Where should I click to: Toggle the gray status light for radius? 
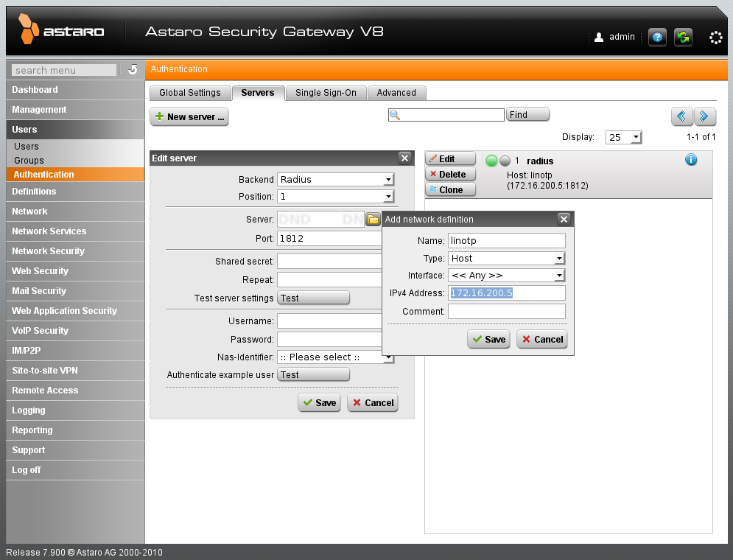[x=505, y=161]
